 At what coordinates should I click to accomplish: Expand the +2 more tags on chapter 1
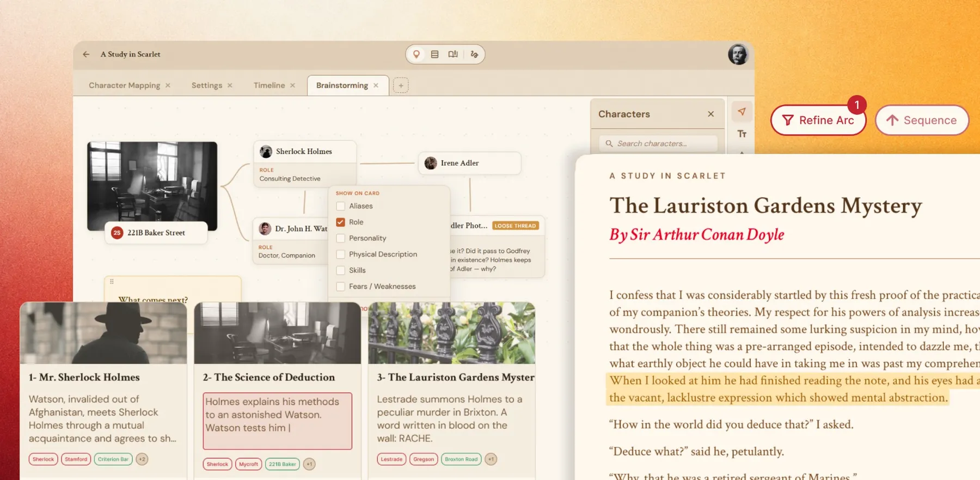coord(142,459)
